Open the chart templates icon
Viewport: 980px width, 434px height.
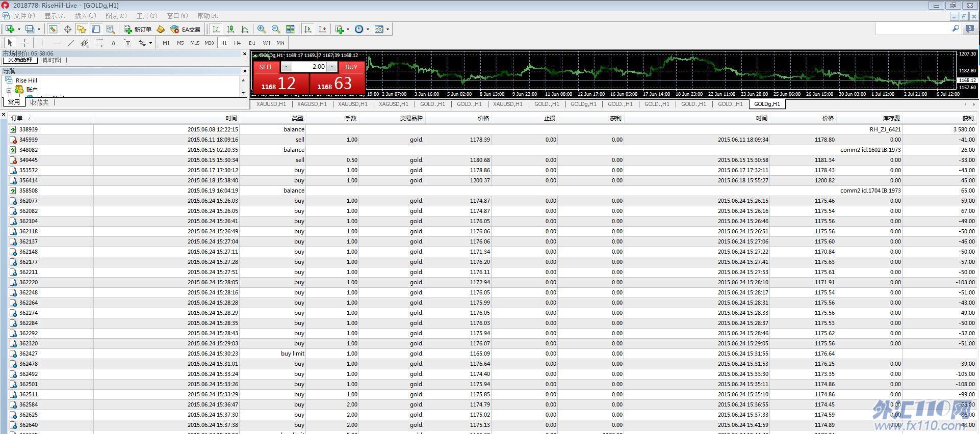pos(379,29)
